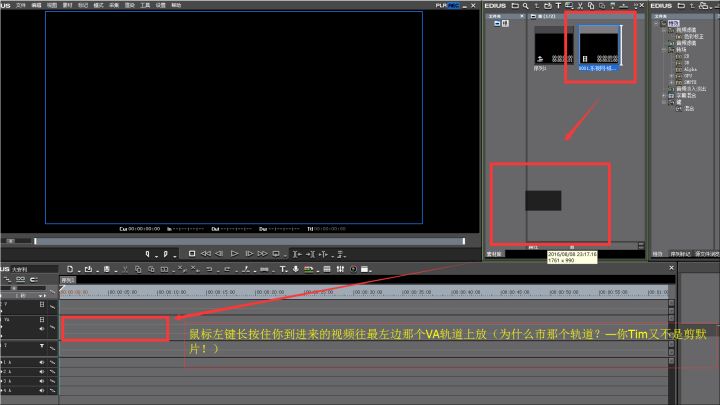This screenshot has width=720, height=405.
Task: Click the new sequence icon in the timeline toolbar
Action: [70, 269]
